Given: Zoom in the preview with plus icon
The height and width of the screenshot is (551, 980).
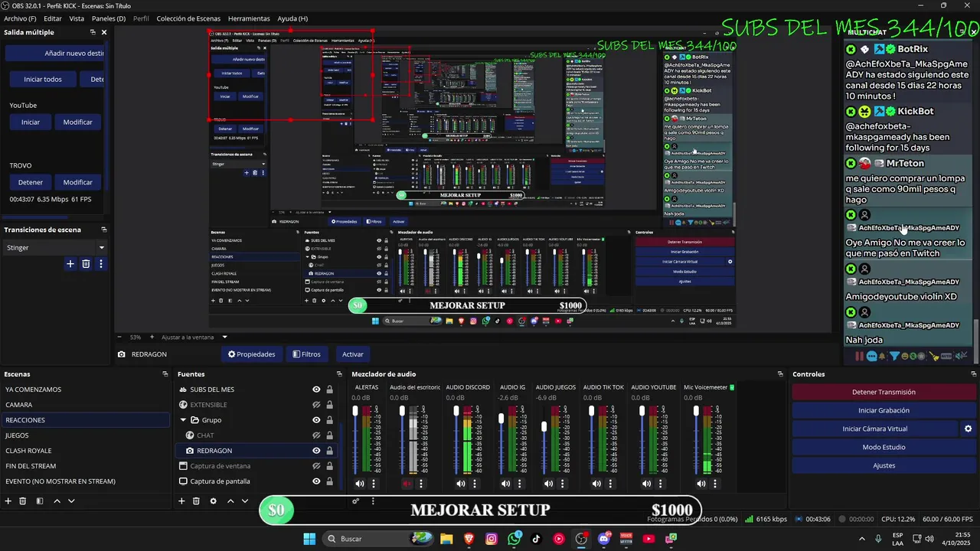Looking at the screenshot, I should tap(152, 337).
